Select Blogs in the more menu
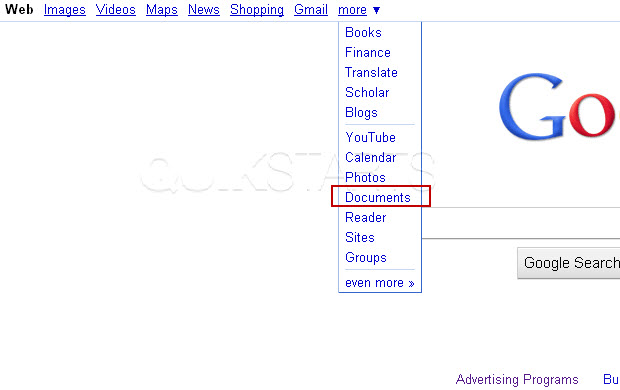Screen dimensions: 620x390 point(361,112)
